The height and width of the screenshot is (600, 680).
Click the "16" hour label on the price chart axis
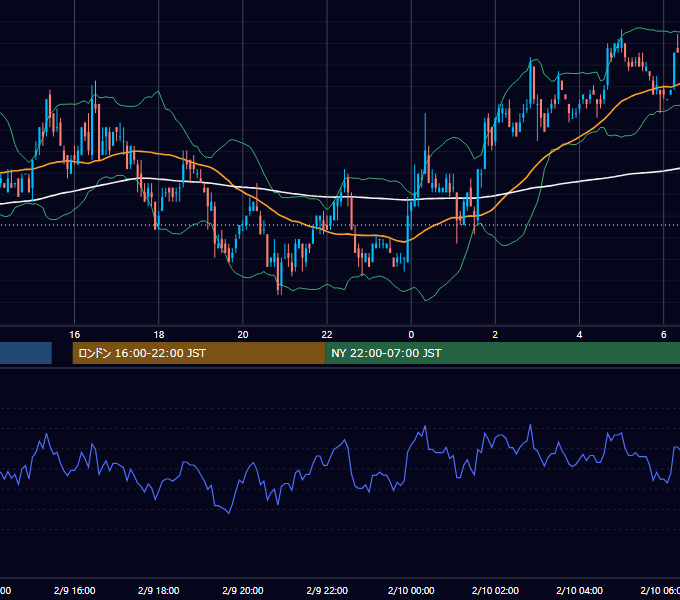pyautogui.click(x=75, y=334)
